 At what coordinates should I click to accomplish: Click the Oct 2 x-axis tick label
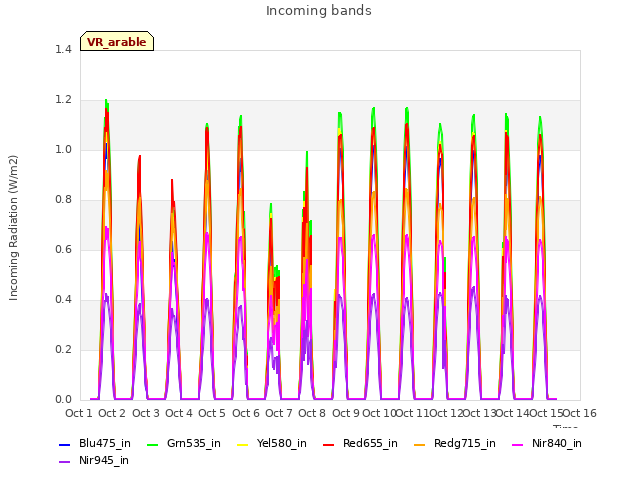(112, 413)
